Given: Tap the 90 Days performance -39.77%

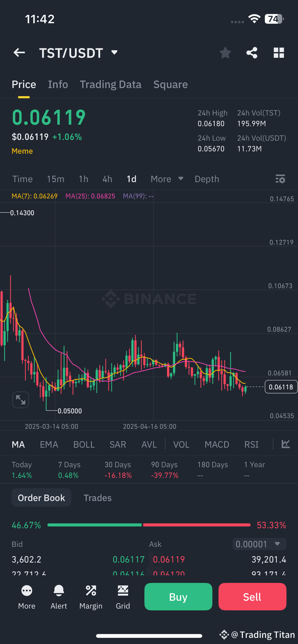Looking at the screenshot, I should tap(165, 475).
